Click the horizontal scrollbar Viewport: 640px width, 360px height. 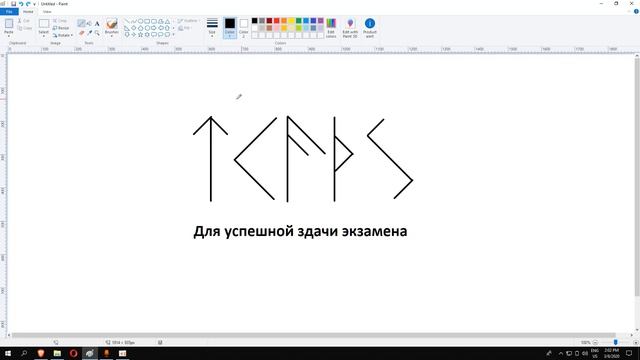point(313,335)
